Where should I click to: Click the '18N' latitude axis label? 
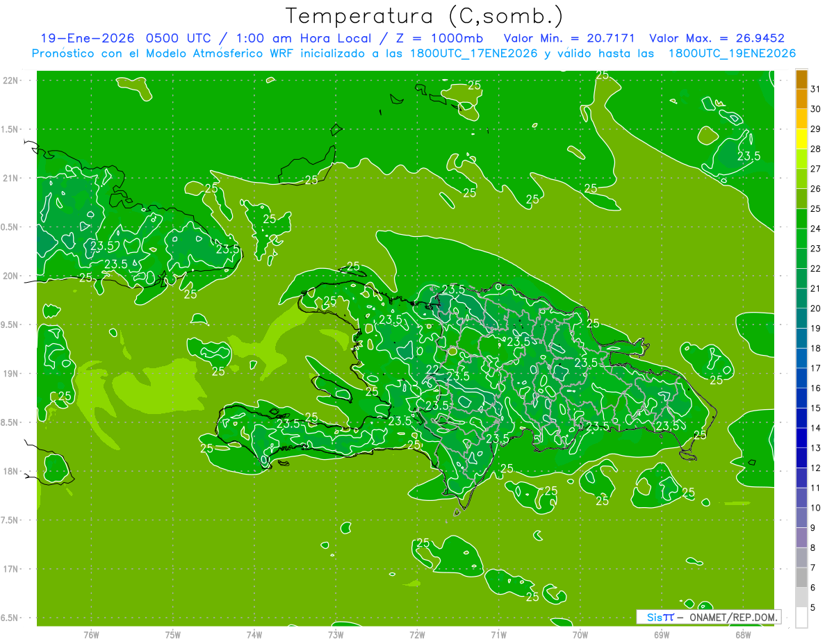pyautogui.click(x=10, y=471)
